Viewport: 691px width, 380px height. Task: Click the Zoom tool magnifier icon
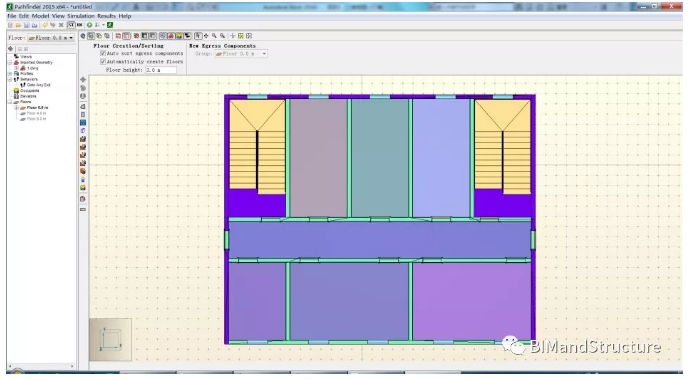click(x=214, y=36)
